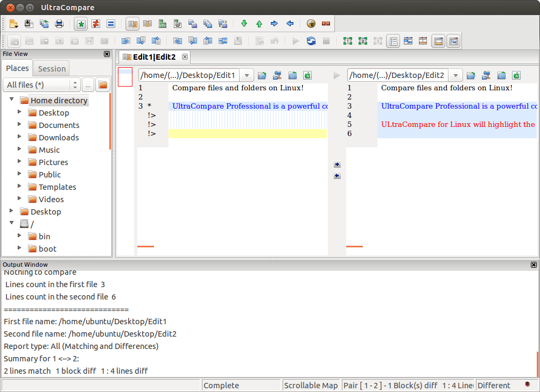
Task: Close the Output Window panel
Action: [534, 265]
